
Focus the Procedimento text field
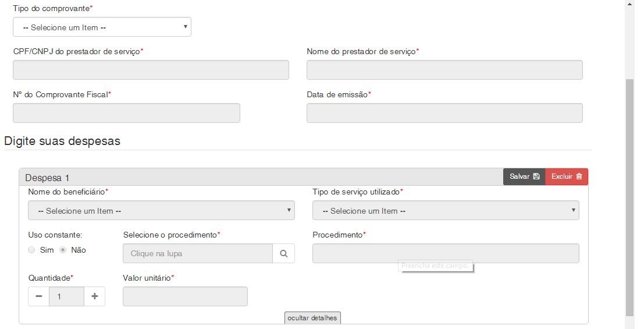pyautogui.click(x=446, y=253)
